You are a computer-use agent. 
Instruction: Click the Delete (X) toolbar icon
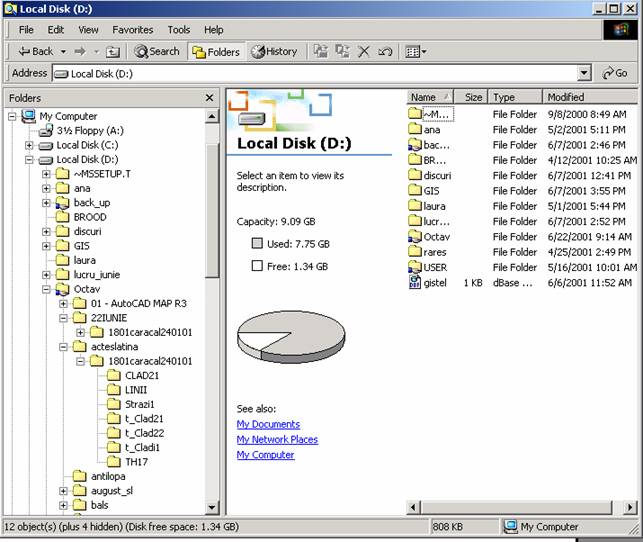click(x=364, y=51)
